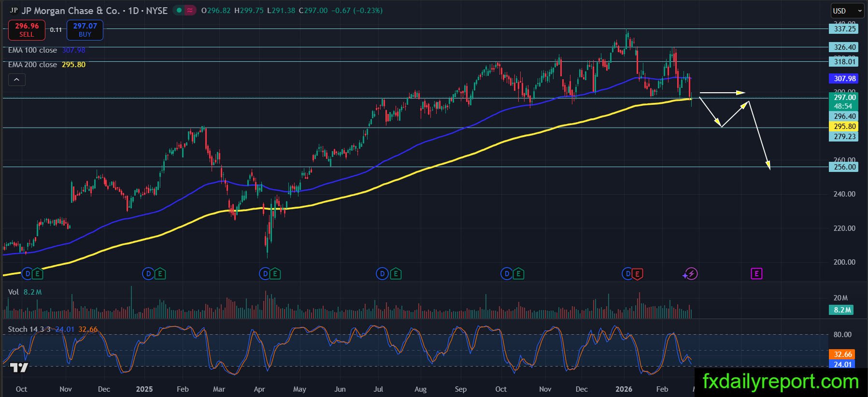Collapse the indicator legend with the chevron
Screen dimensions: 868x397
coord(16,80)
